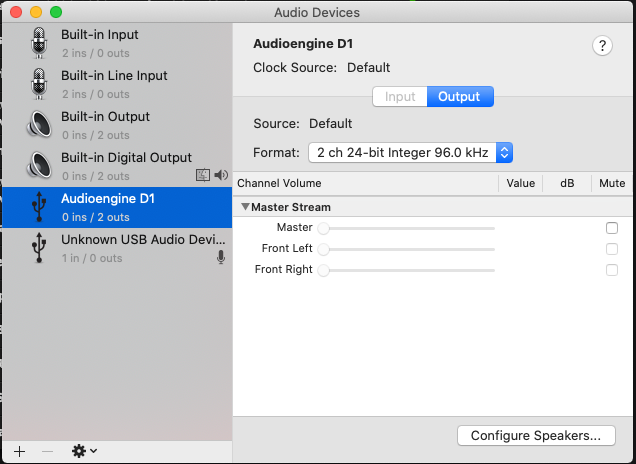This screenshot has width=636, height=464.
Task: Switch to the Input tab
Action: click(400, 97)
